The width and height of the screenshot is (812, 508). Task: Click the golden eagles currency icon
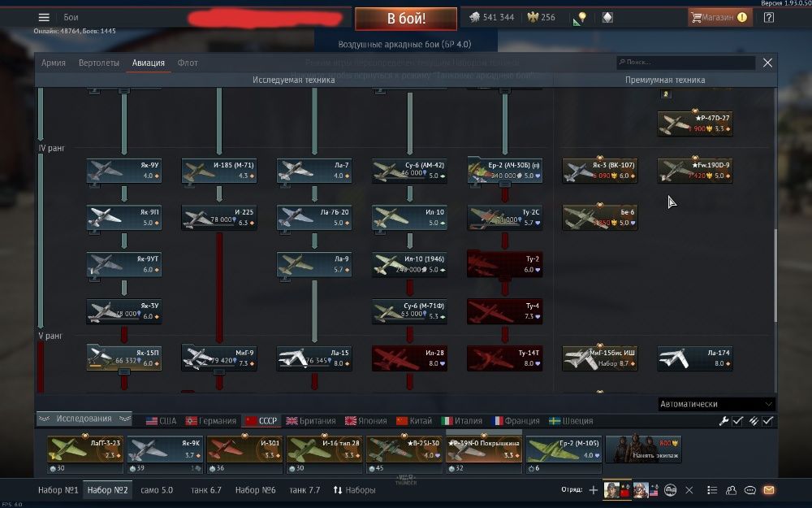point(533,17)
